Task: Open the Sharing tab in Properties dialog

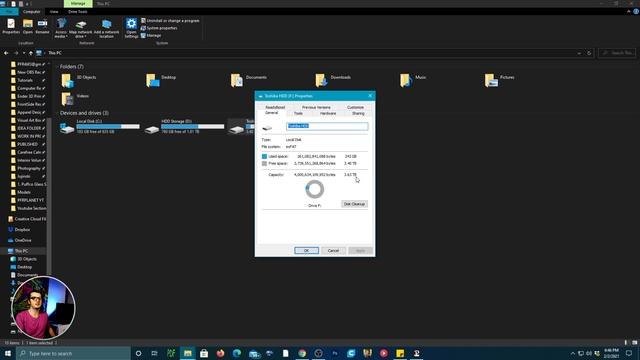Action: 358,113
